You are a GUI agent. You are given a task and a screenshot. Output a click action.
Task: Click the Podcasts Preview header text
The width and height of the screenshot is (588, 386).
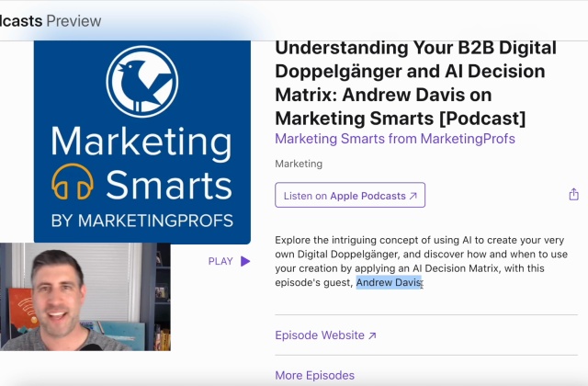[51, 21]
